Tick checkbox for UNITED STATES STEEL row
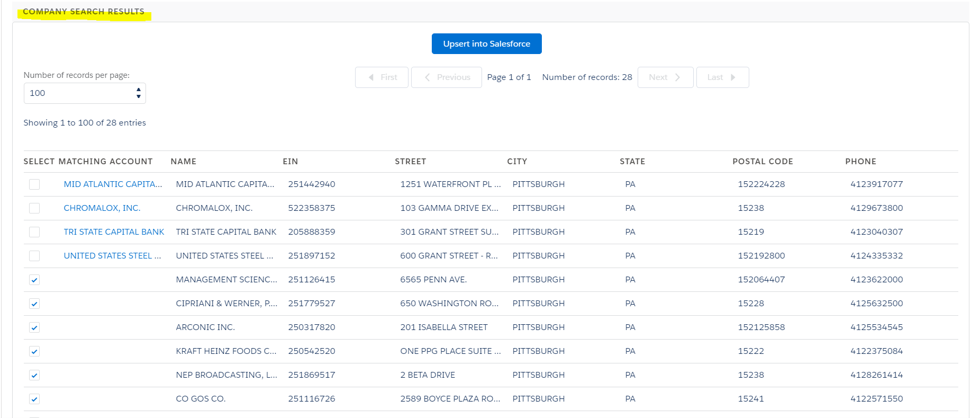Viewport: 980px width, 418px height. [x=34, y=256]
